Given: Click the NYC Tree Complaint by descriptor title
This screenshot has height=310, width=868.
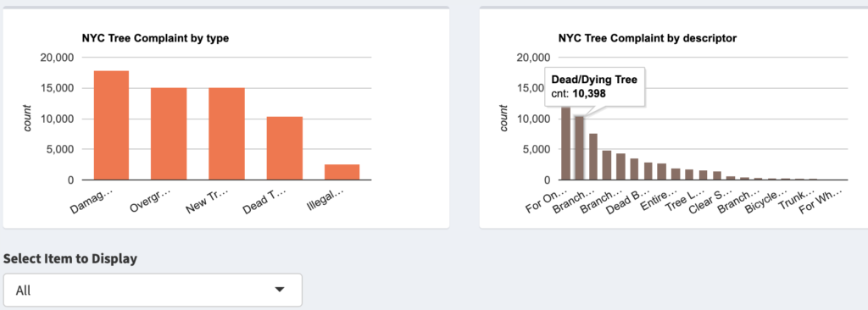Looking at the screenshot, I should (x=648, y=38).
